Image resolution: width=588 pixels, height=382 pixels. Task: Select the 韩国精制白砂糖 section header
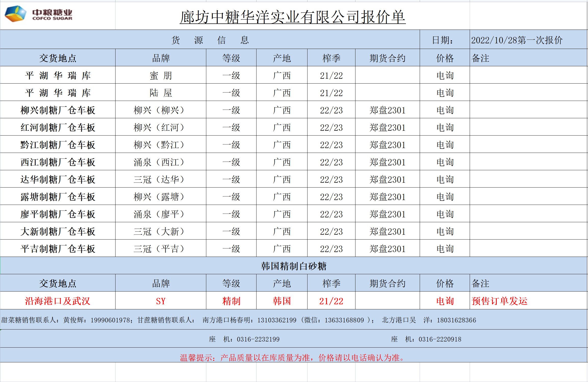293,266
